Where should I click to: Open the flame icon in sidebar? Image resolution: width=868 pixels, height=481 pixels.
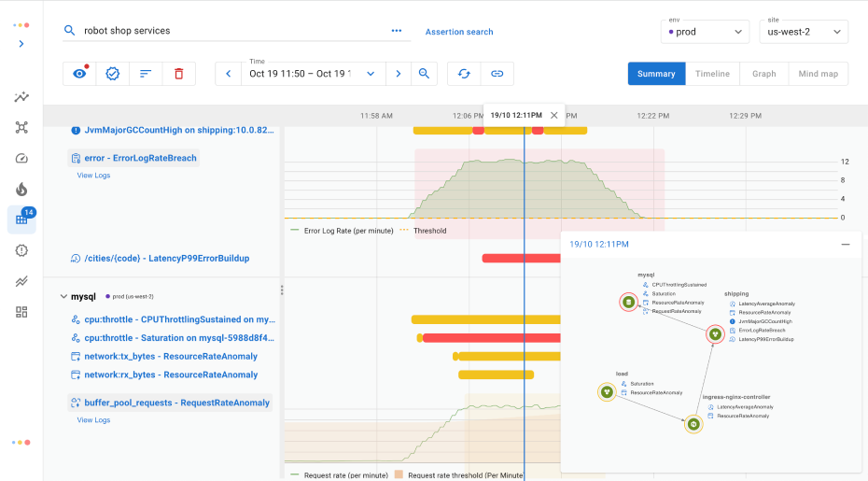click(21, 189)
